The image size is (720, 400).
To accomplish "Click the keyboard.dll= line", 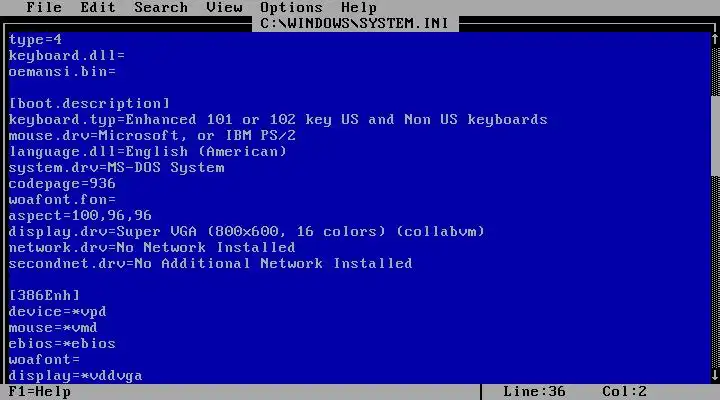I will 67,56.
